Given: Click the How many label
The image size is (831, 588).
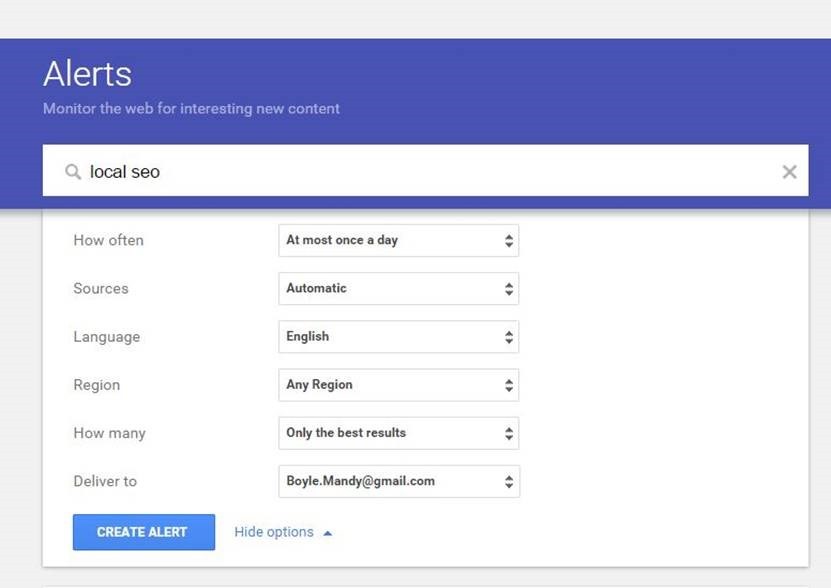Looking at the screenshot, I should (x=109, y=433).
